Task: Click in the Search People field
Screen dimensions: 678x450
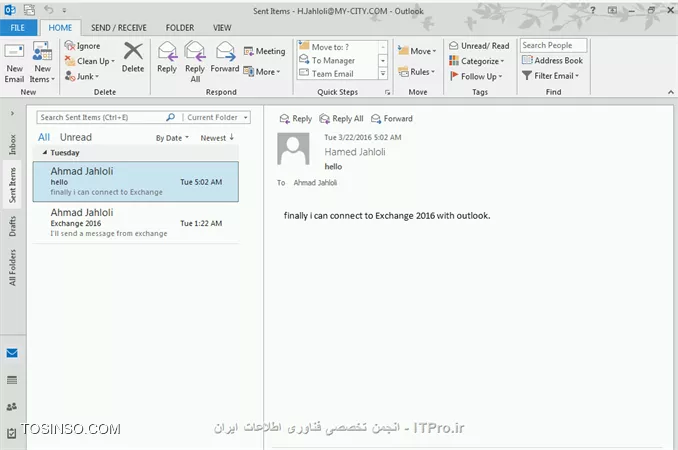Action: pos(553,45)
